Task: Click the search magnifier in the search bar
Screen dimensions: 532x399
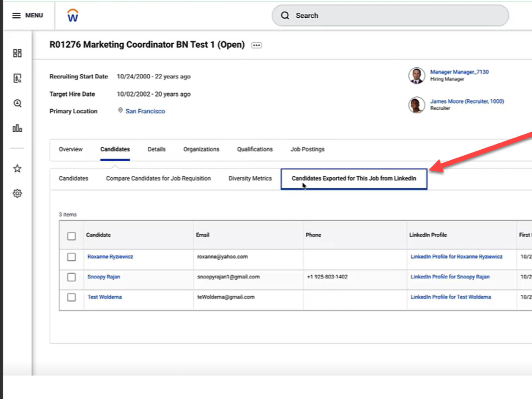Action: pos(285,15)
